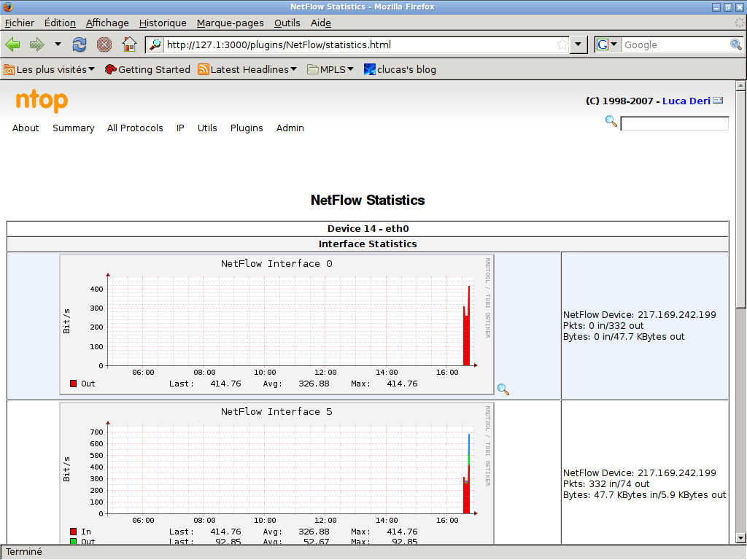747x560 pixels.
Task: Go to the Home page icon
Action: [129, 44]
